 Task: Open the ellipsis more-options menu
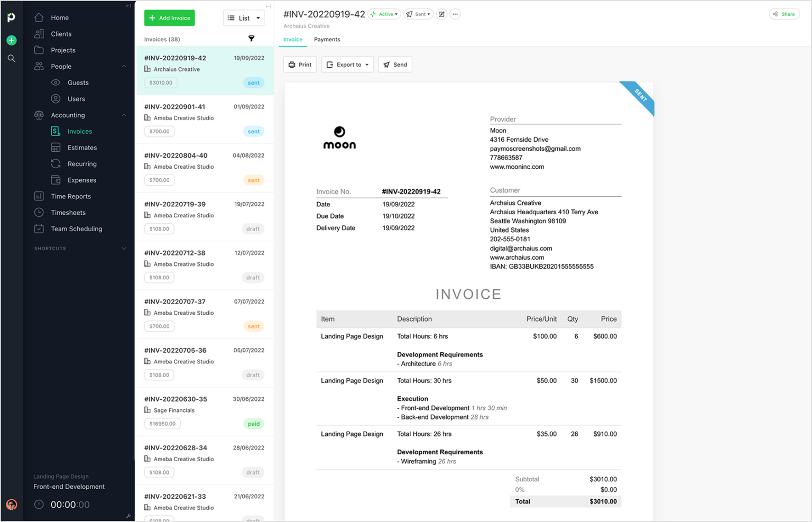pos(455,14)
